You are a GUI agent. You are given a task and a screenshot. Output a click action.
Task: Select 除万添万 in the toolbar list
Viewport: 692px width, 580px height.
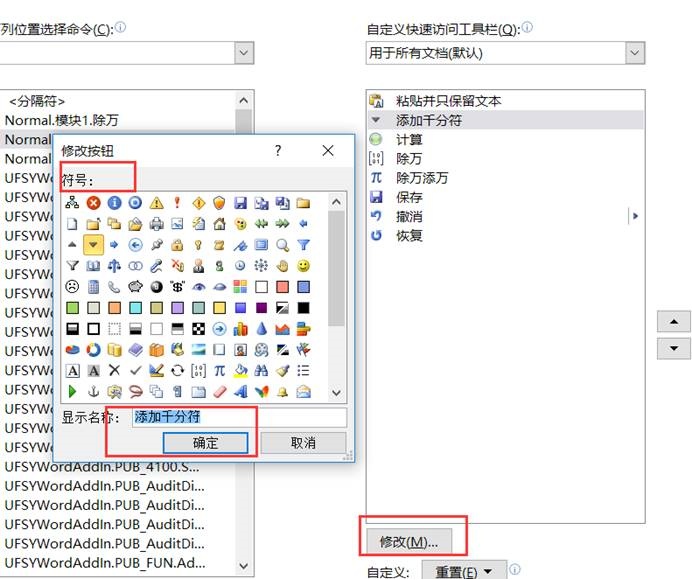point(505,177)
